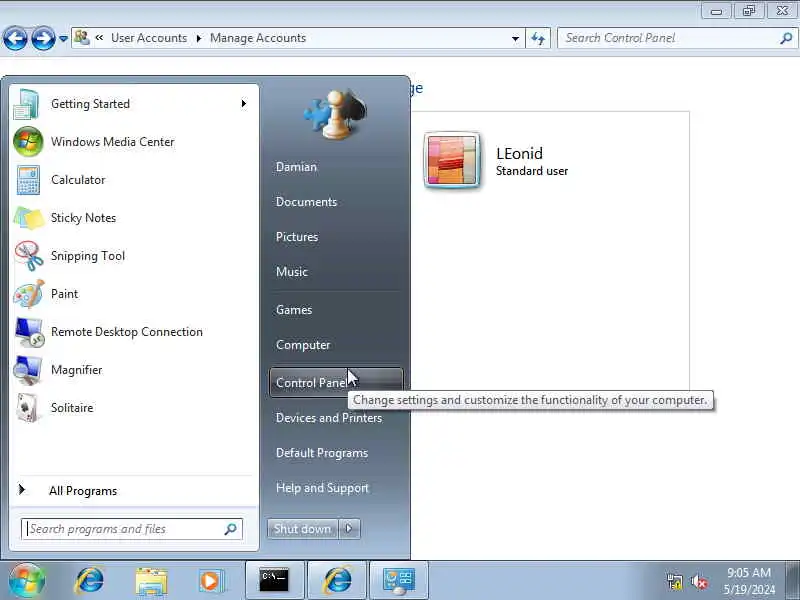
Task: Open Control Panel from Start menu
Action: pyautogui.click(x=336, y=383)
